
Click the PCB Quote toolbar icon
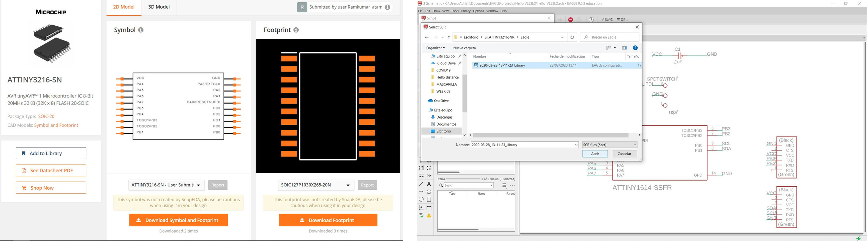[622, 20]
